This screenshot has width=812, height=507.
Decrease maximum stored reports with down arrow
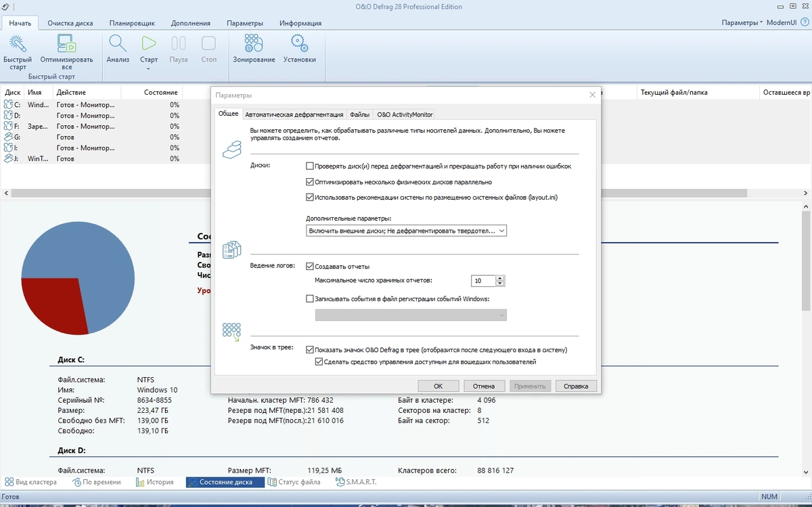[500, 283]
